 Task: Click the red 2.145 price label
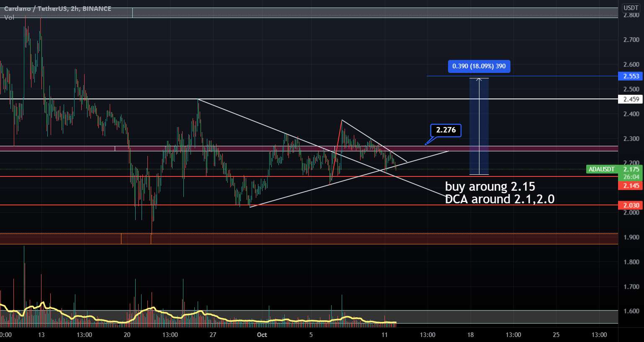click(631, 185)
